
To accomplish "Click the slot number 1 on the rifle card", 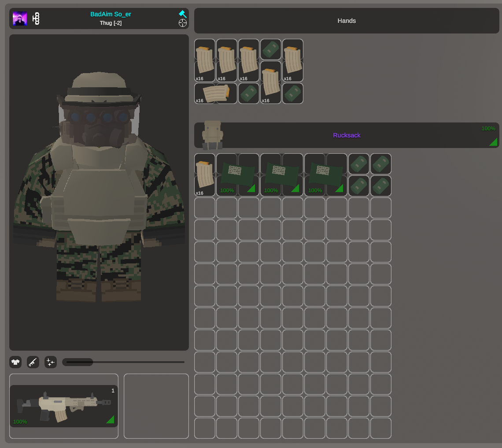I will tap(113, 391).
